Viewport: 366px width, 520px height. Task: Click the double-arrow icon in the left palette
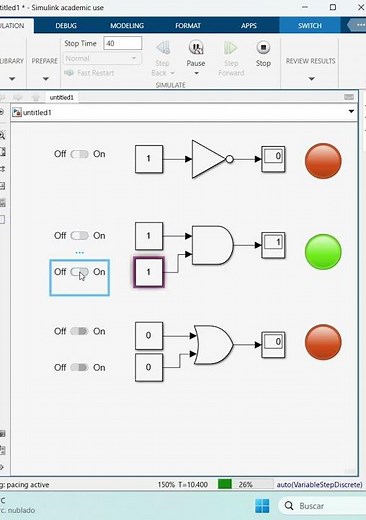[2, 169]
